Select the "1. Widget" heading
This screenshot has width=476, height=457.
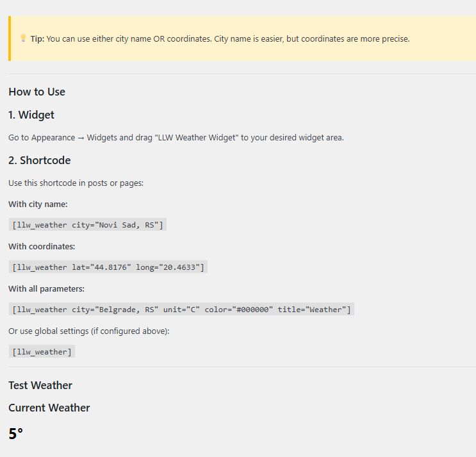tap(31, 115)
